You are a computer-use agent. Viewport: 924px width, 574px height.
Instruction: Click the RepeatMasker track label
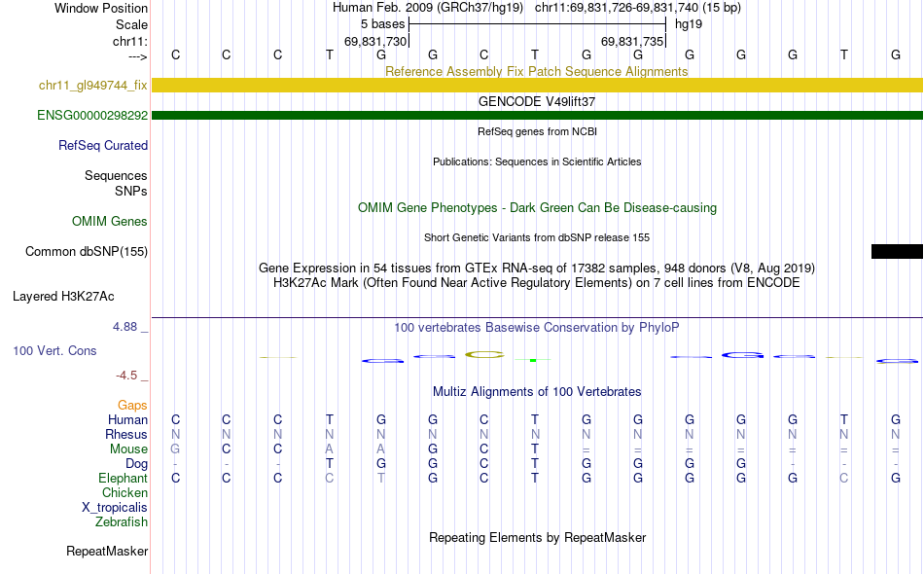[x=107, y=552]
